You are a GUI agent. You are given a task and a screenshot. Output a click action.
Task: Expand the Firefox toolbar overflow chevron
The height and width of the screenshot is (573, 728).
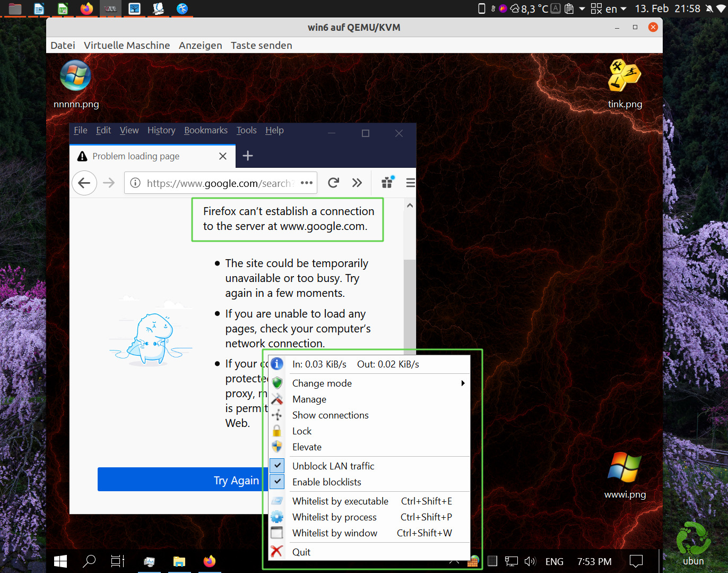click(x=357, y=183)
